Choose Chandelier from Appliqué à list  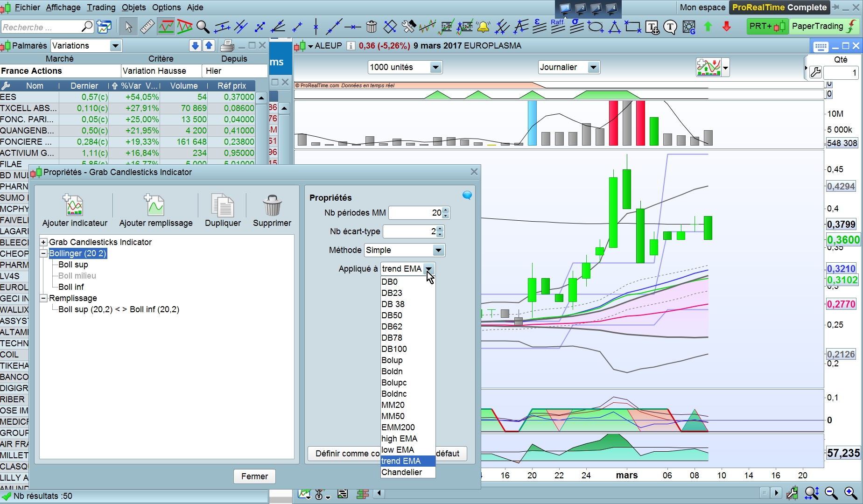pyautogui.click(x=408, y=472)
